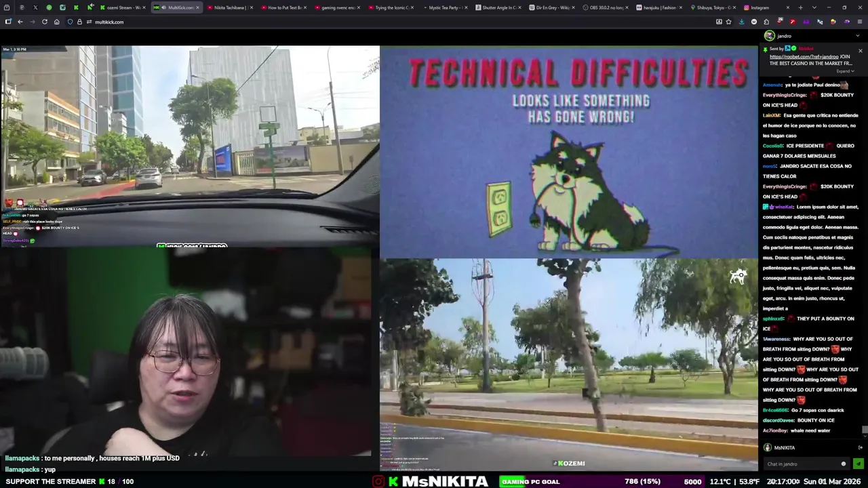Screen dimensions: 868x488
Task: Click the Instagram icon in bottom overlay
Action: pyautogui.click(x=378, y=481)
